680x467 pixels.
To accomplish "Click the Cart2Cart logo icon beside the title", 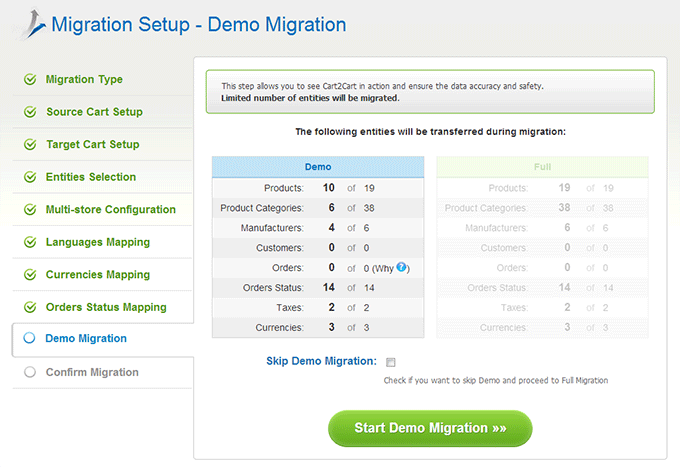I will [x=31, y=24].
